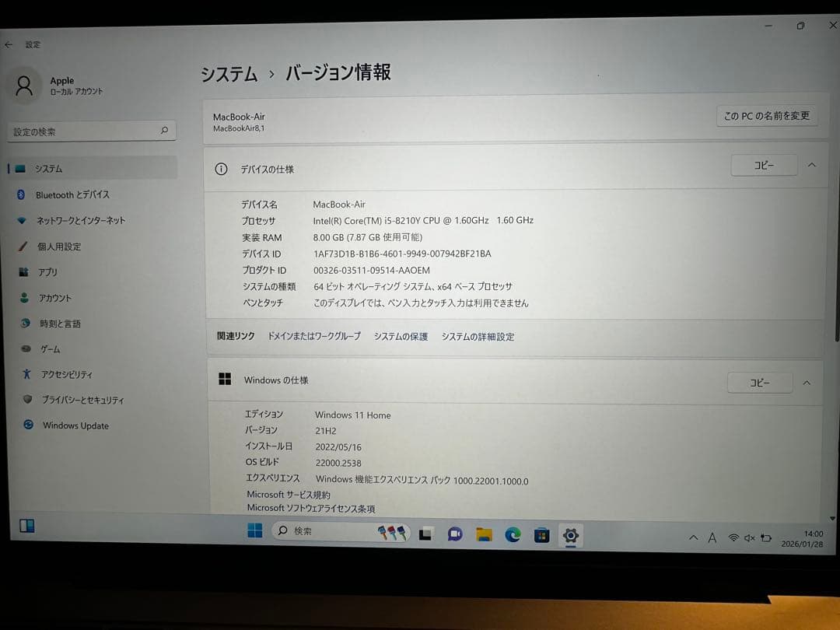
Task: Click the Windows Update sync icon
Action: (29, 425)
